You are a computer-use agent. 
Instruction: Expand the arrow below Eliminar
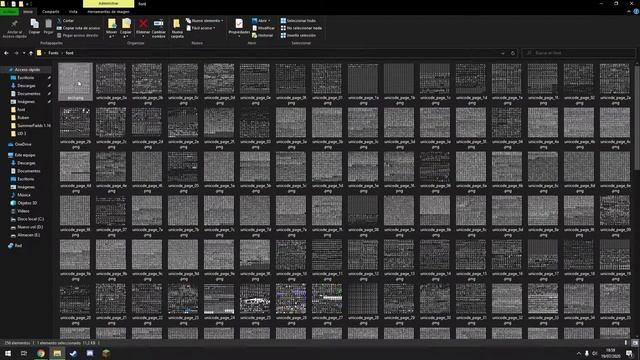coord(143,37)
